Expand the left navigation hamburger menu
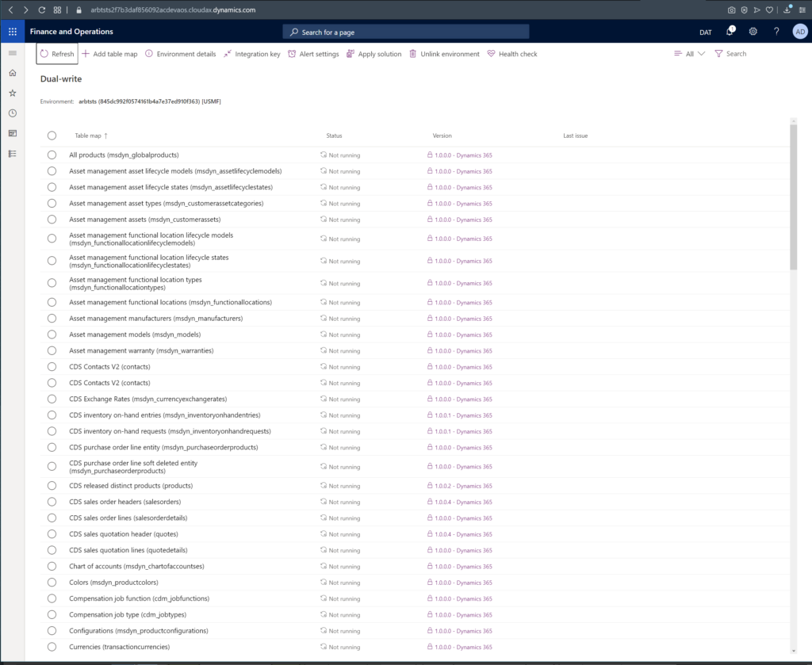Image resolution: width=812 pixels, height=665 pixels. 13,53
